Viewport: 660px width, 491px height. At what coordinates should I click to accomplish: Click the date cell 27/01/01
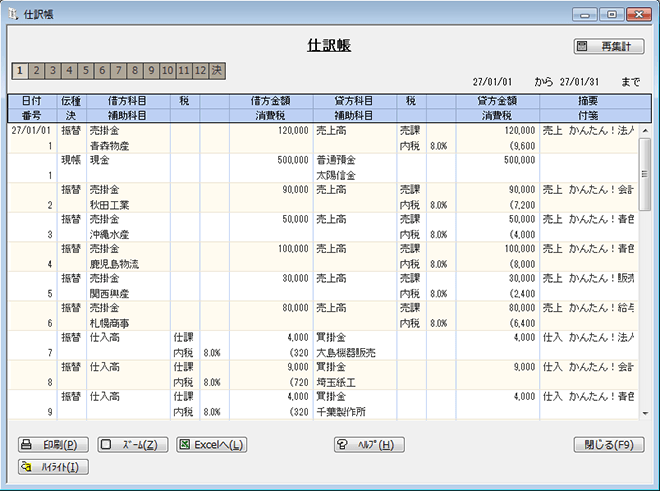(x=31, y=131)
